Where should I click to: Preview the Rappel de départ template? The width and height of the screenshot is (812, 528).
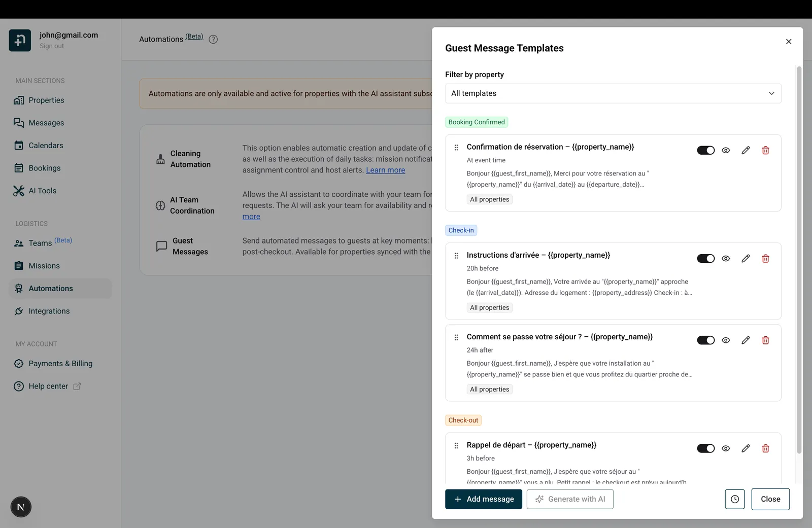tap(726, 448)
